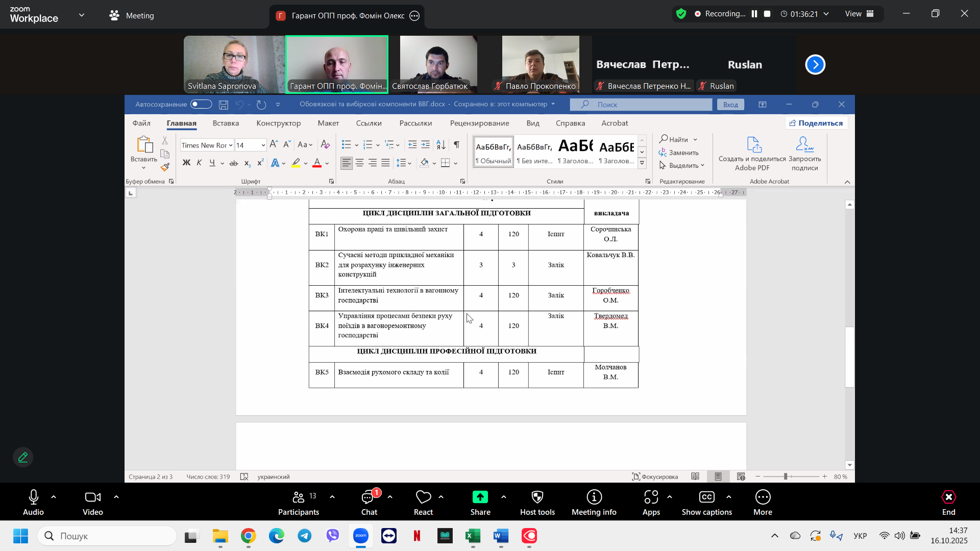This screenshot has height=551, width=980.
Task: Center align text in the paragraph group
Action: click(359, 163)
